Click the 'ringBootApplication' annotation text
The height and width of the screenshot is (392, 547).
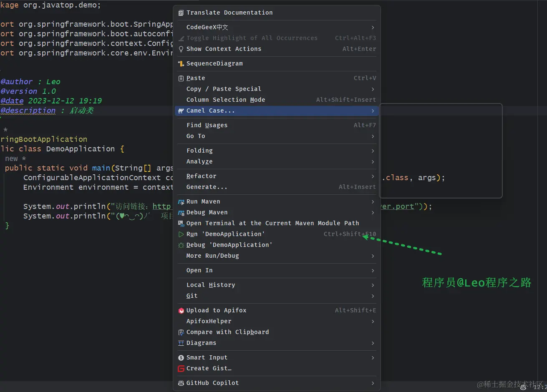[x=44, y=139]
